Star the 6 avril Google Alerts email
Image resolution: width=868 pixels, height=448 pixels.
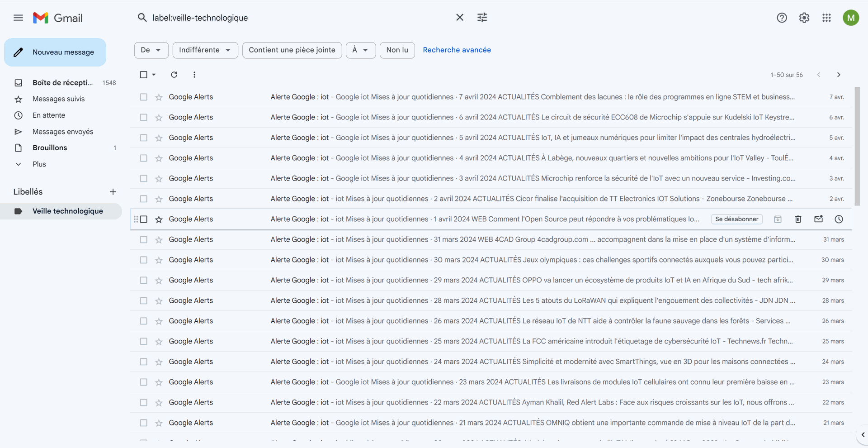click(159, 118)
